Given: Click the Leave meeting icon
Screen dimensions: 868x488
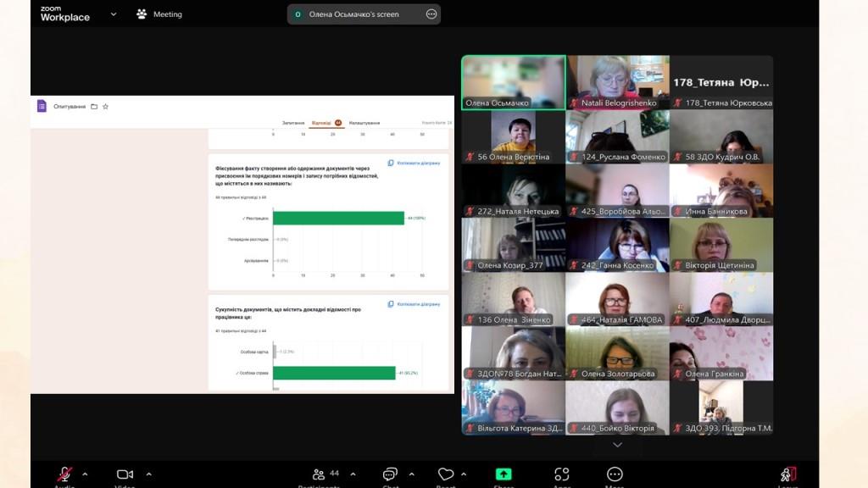Looking at the screenshot, I should (787, 474).
